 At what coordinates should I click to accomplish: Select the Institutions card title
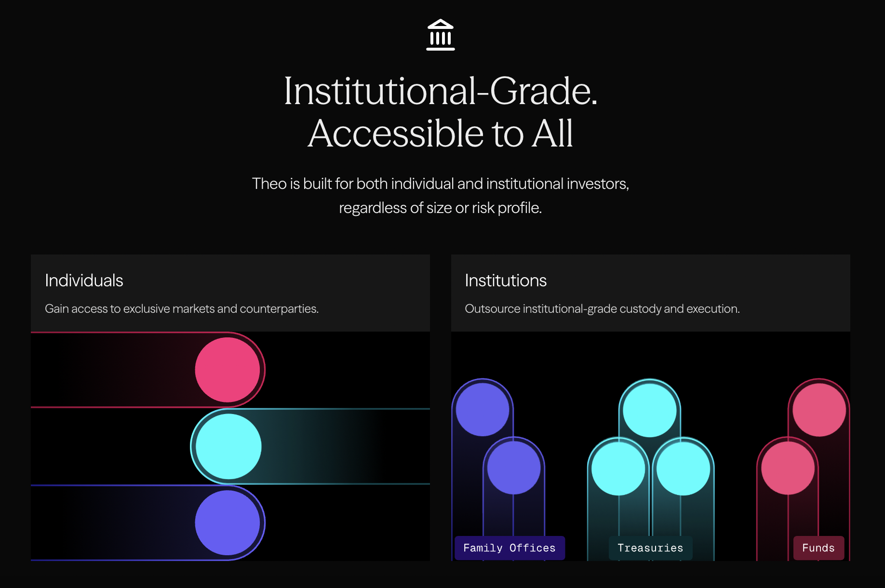point(506,281)
